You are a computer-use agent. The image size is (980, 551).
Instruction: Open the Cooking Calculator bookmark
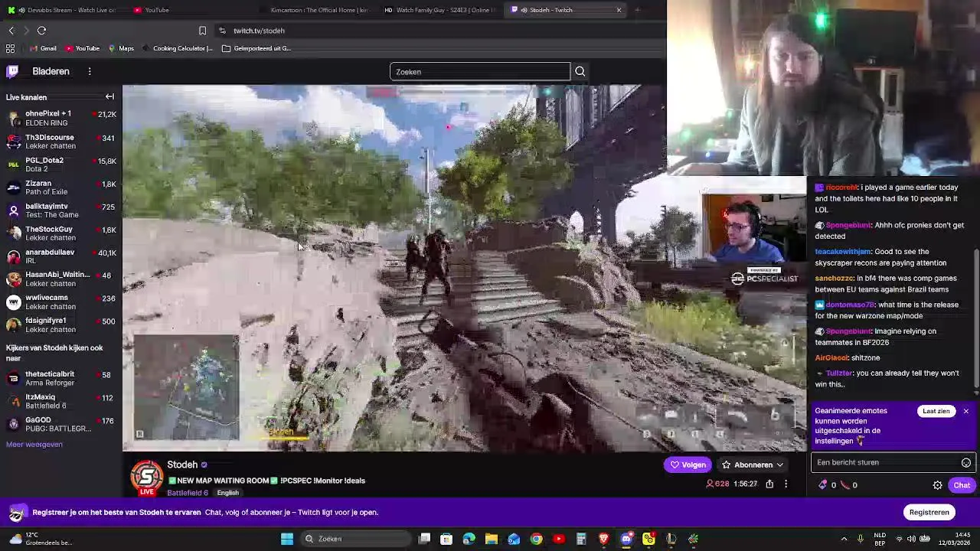click(178, 48)
